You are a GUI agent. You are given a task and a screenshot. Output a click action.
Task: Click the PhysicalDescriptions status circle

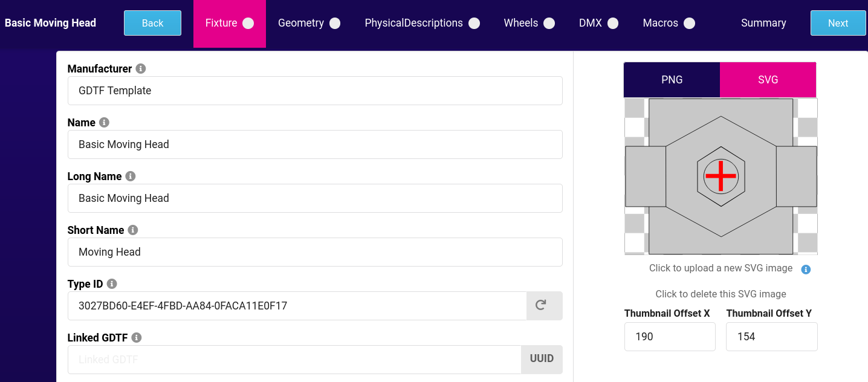point(474,23)
